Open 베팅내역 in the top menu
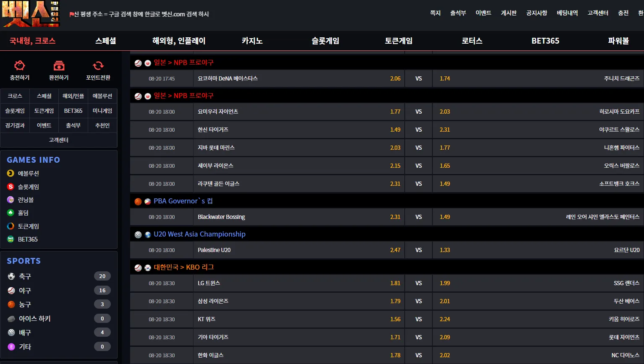The image size is (644, 364). pyautogui.click(x=567, y=13)
